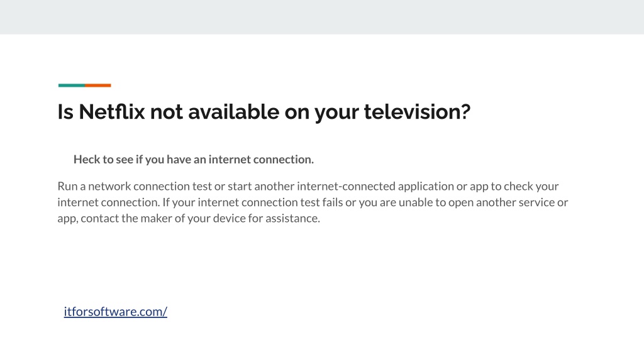Click the word 'available' in the title
The height and width of the screenshot is (362, 644).
pyautogui.click(x=234, y=112)
